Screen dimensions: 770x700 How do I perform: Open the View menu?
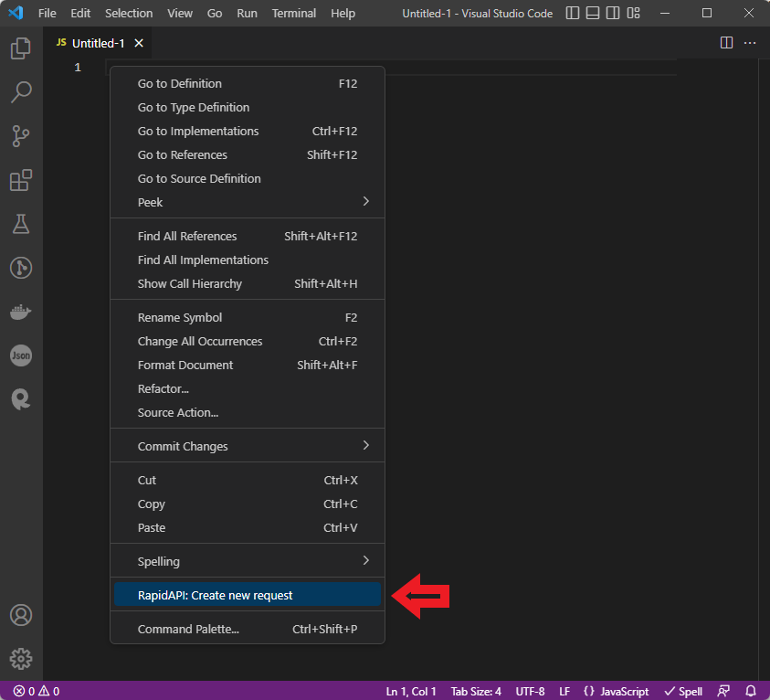(180, 14)
